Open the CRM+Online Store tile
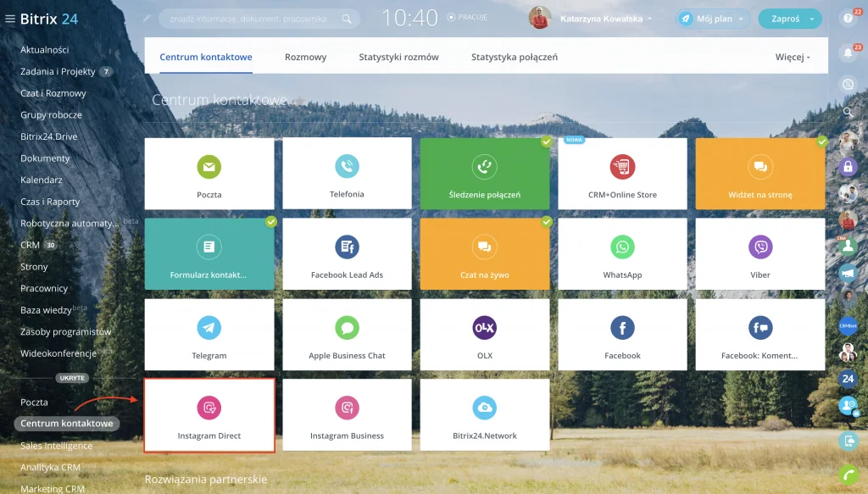 pyautogui.click(x=622, y=174)
